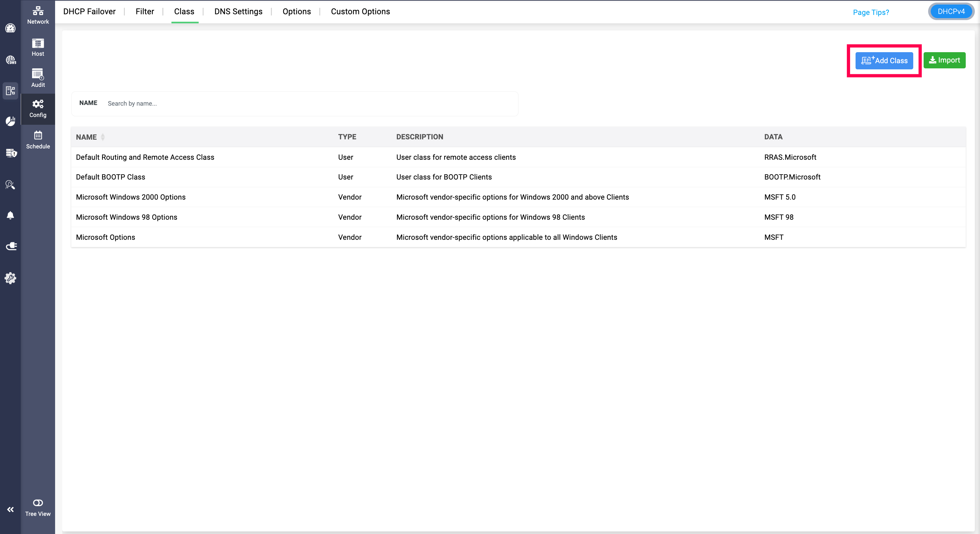
Task: Click the DNS globe sidebar icon
Action: point(10,60)
